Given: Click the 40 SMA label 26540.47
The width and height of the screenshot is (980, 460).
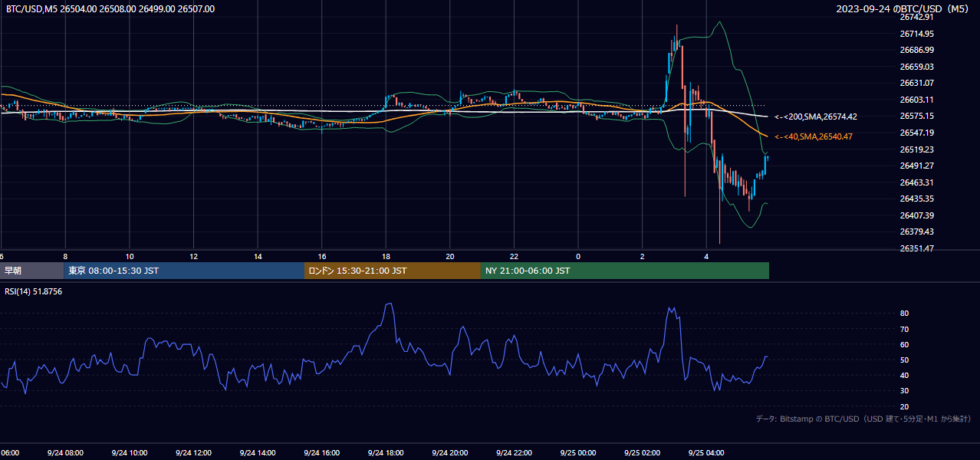Looking at the screenshot, I should (x=814, y=136).
